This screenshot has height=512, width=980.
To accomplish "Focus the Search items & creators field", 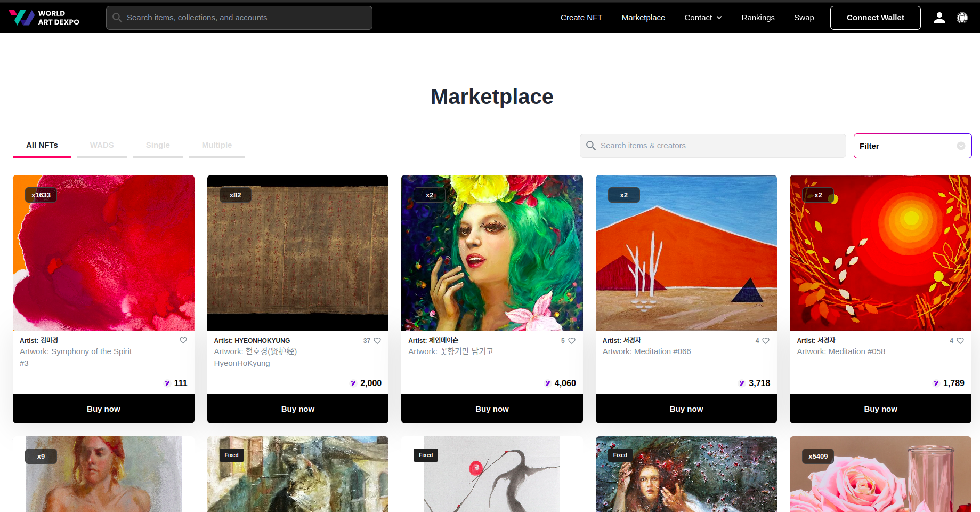I will 712,146.
